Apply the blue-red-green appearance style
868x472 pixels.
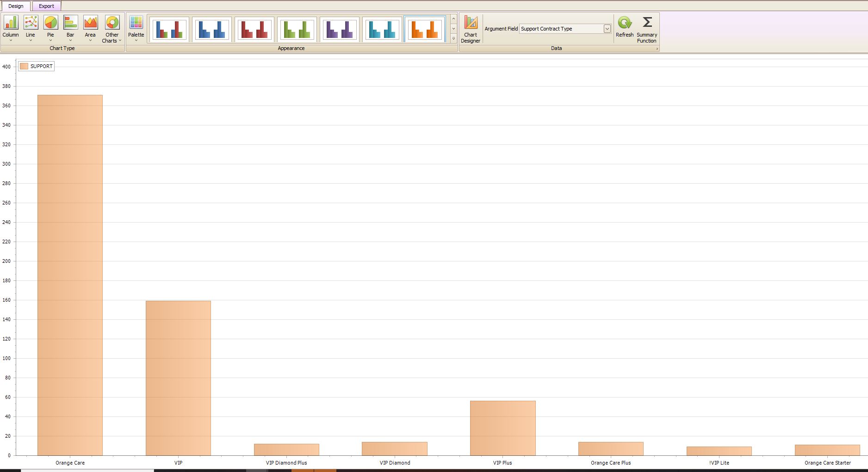point(169,30)
